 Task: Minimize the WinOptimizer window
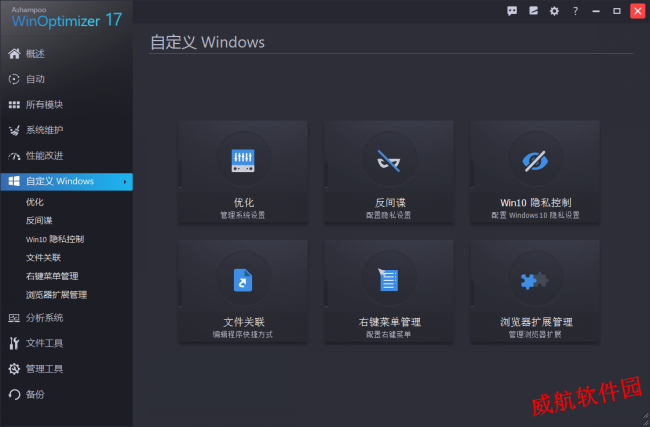coord(596,11)
